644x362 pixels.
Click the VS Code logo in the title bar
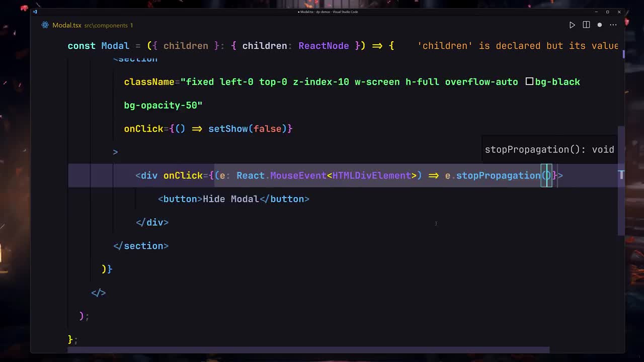click(35, 12)
